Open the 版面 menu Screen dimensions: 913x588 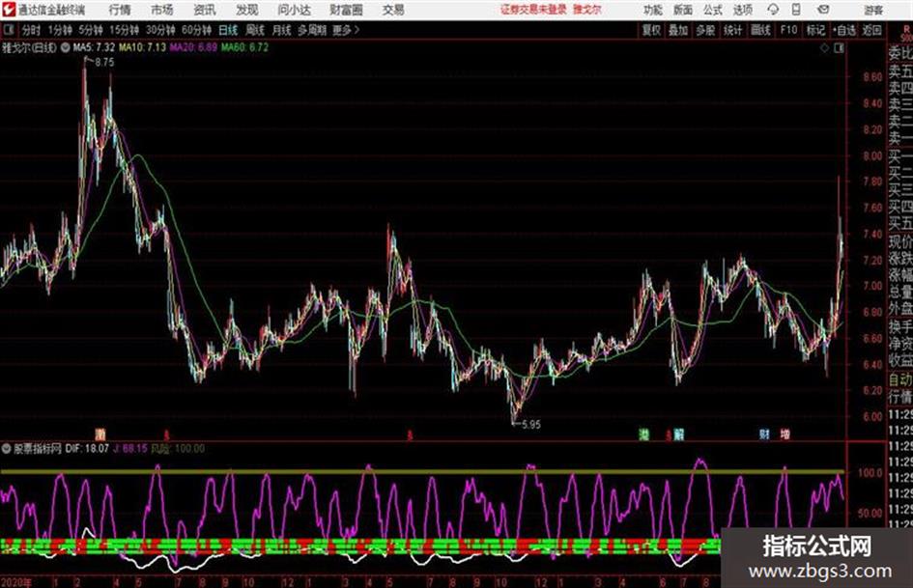(x=682, y=10)
